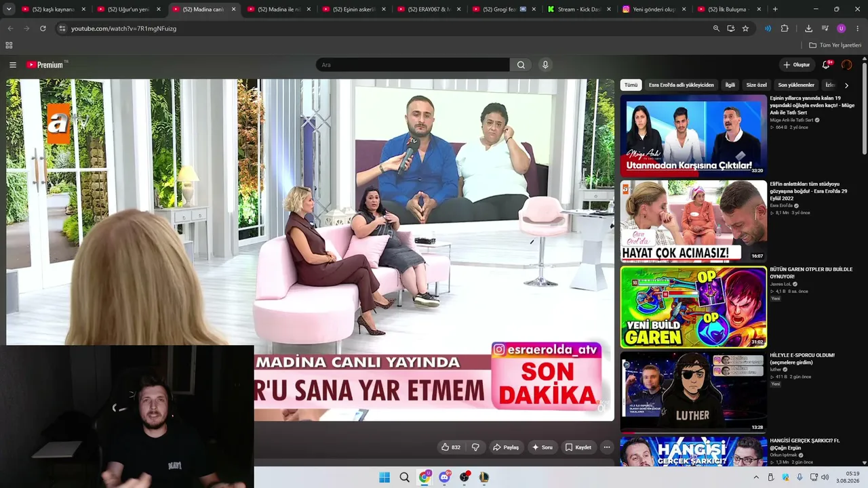
Task: Open the 'YENİ BUILD GAREN' video thumbnail
Action: tap(693, 307)
